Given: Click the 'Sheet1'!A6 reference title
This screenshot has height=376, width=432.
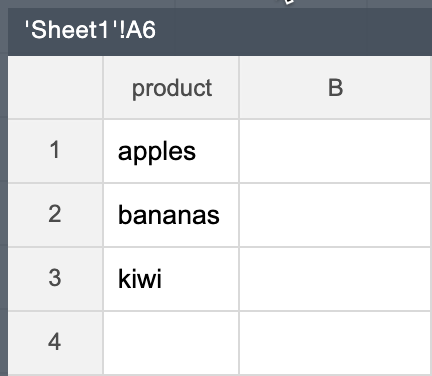Looking at the screenshot, I should [90, 30].
